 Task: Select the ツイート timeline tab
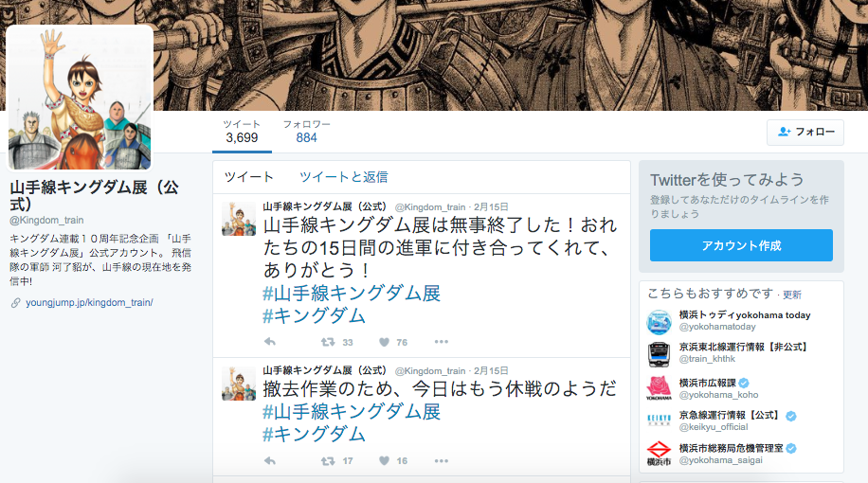[x=248, y=177]
